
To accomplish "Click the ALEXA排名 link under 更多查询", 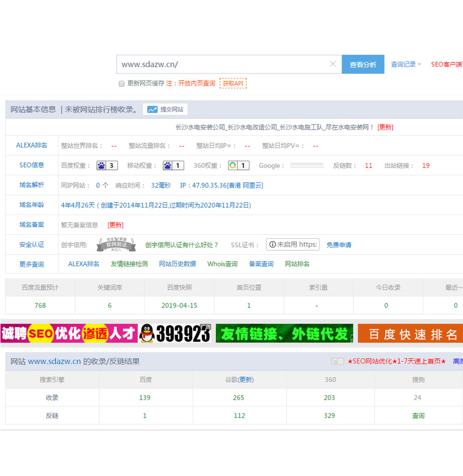I will (x=83, y=264).
